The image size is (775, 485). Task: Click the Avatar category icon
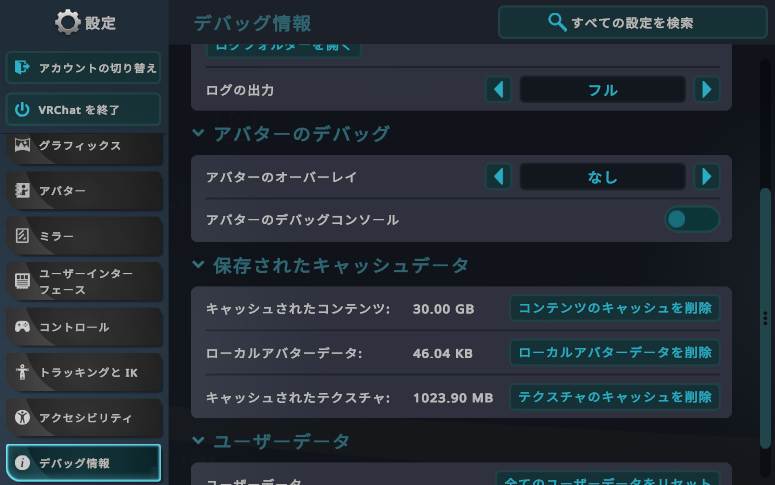click(22, 190)
